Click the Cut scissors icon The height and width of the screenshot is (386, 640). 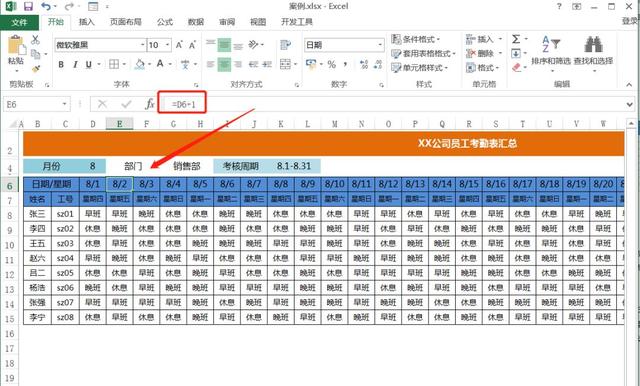pos(36,40)
